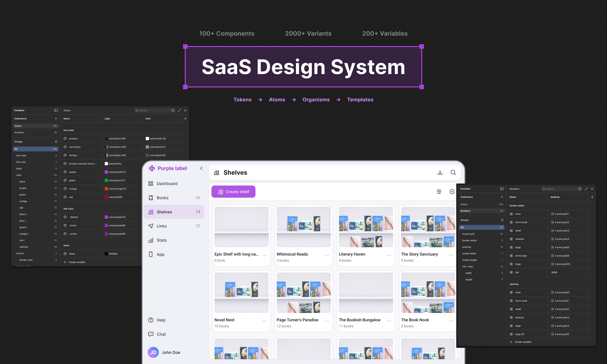Toggle sidebar layout icon in Numbers Variables panel
Screen dimensions: 607x364
[502, 189]
